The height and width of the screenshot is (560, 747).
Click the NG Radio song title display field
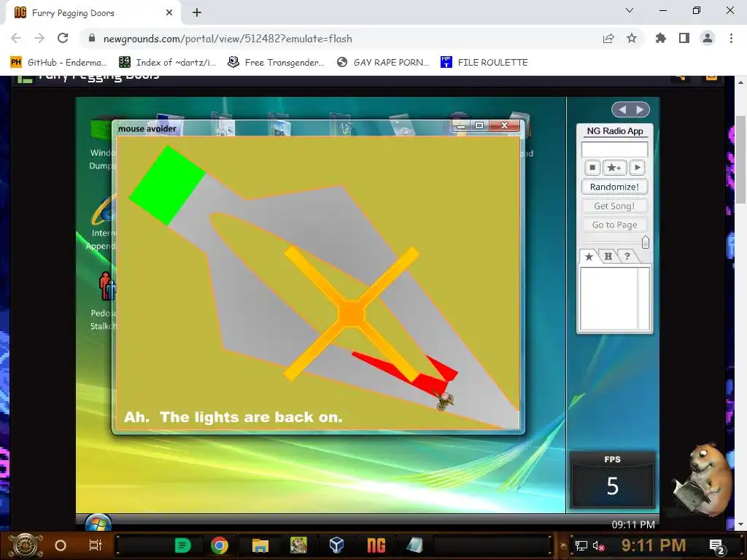tap(614, 149)
